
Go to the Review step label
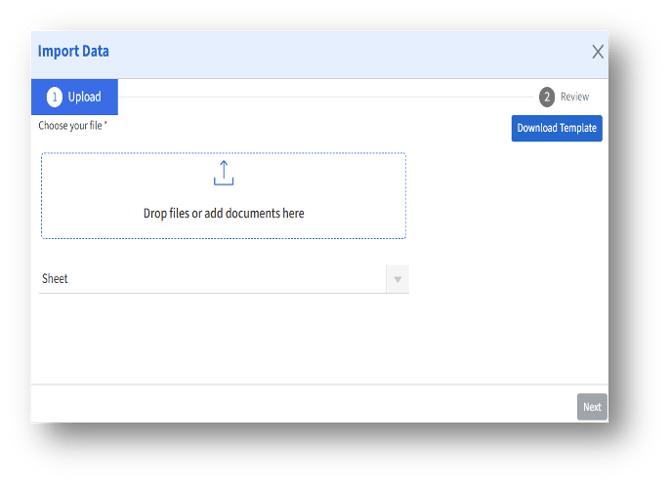coord(574,97)
